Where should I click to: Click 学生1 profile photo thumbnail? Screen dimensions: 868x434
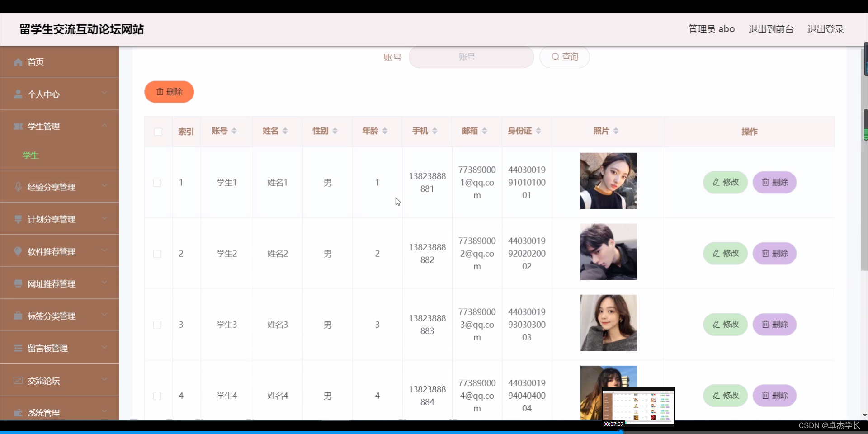(608, 180)
